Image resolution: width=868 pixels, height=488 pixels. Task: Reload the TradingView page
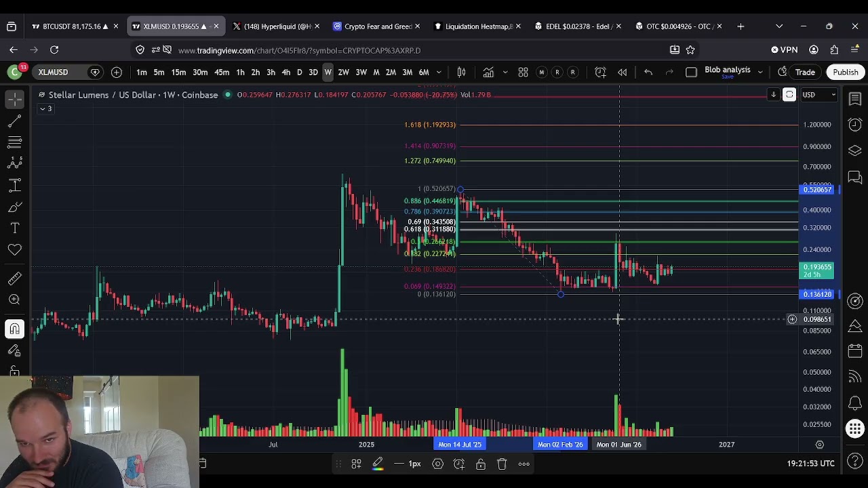54,49
